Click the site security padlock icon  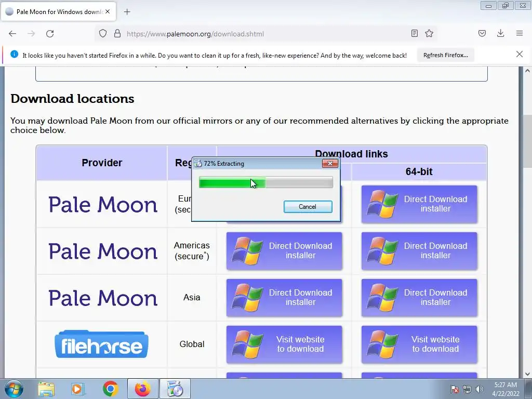pyautogui.click(x=117, y=34)
